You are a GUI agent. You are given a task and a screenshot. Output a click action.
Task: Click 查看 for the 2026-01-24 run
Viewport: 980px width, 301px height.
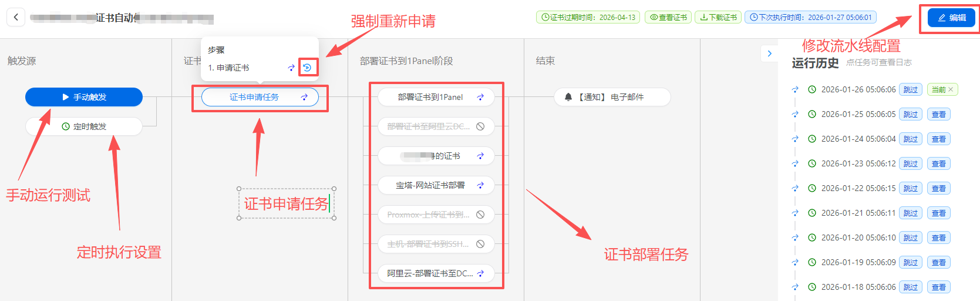pyautogui.click(x=938, y=139)
